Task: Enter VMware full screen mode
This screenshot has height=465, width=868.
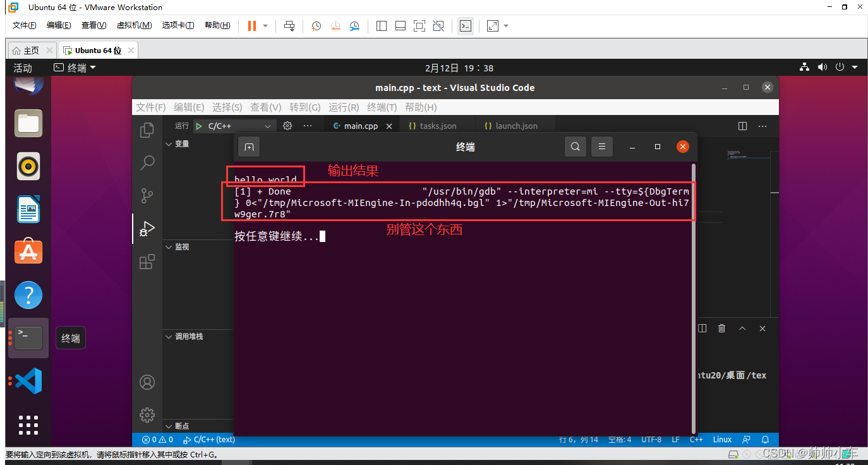Action: (419, 26)
